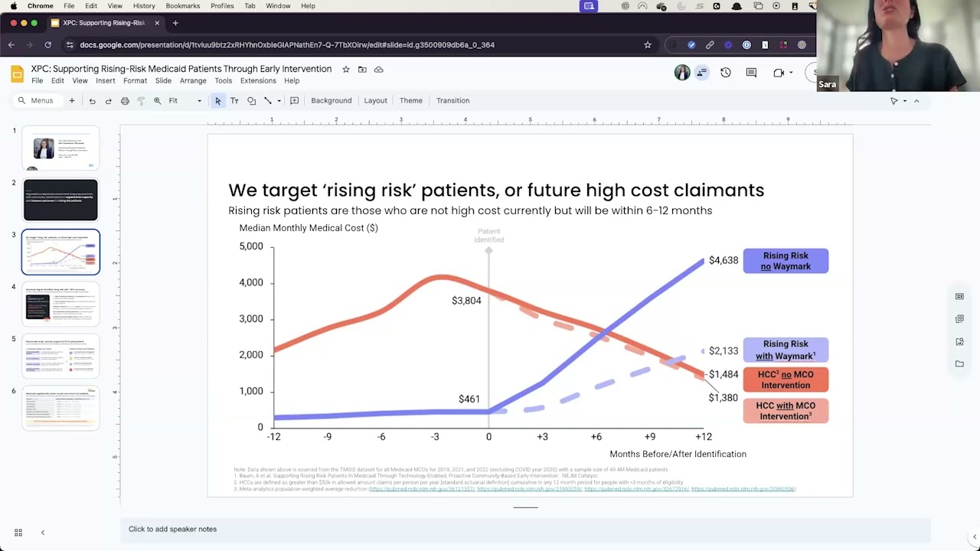The image size is (980, 551).
Task: Click the New slide plus button
Action: click(72, 101)
